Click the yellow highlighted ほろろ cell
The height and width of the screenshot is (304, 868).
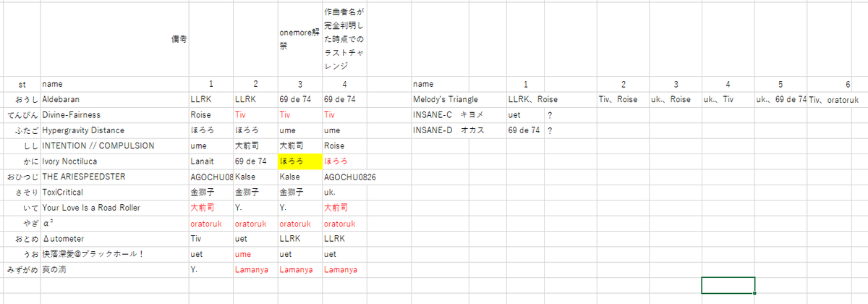click(x=299, y=161)
